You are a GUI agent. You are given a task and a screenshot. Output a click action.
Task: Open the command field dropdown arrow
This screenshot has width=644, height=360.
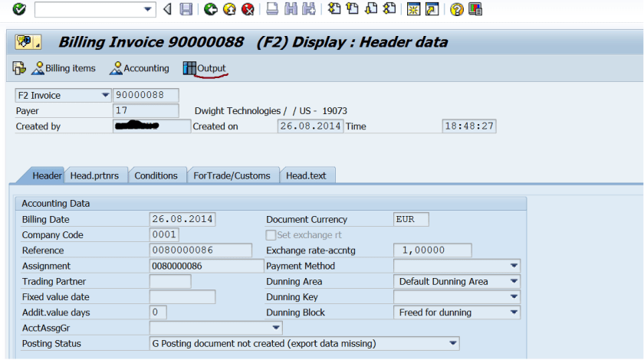point(147,9)
